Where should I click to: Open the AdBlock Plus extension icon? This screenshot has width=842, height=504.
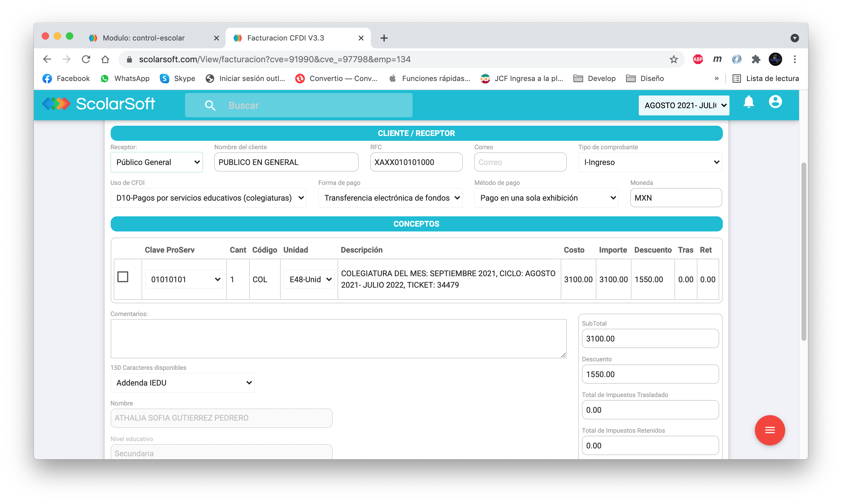coord(697,59)
